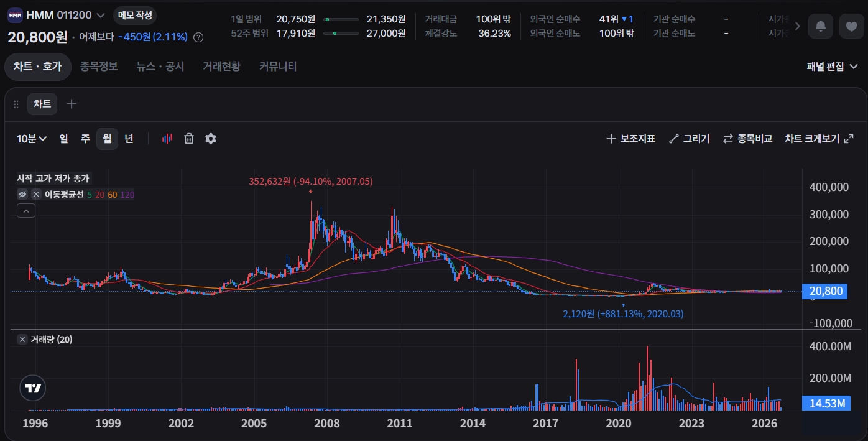Click the 352,632원 high price annotation
The image size is (868, 441).
coord(310,181)
